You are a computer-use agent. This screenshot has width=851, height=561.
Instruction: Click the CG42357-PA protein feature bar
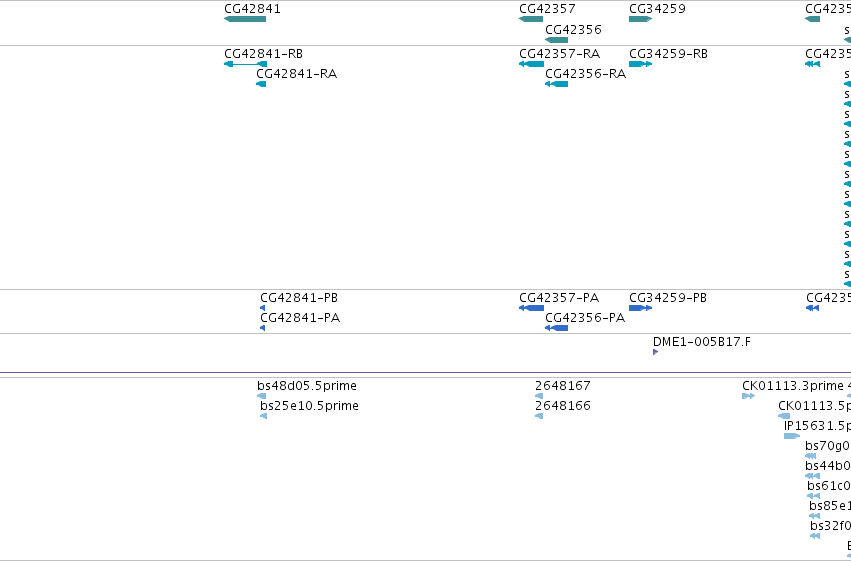[531, 308]
